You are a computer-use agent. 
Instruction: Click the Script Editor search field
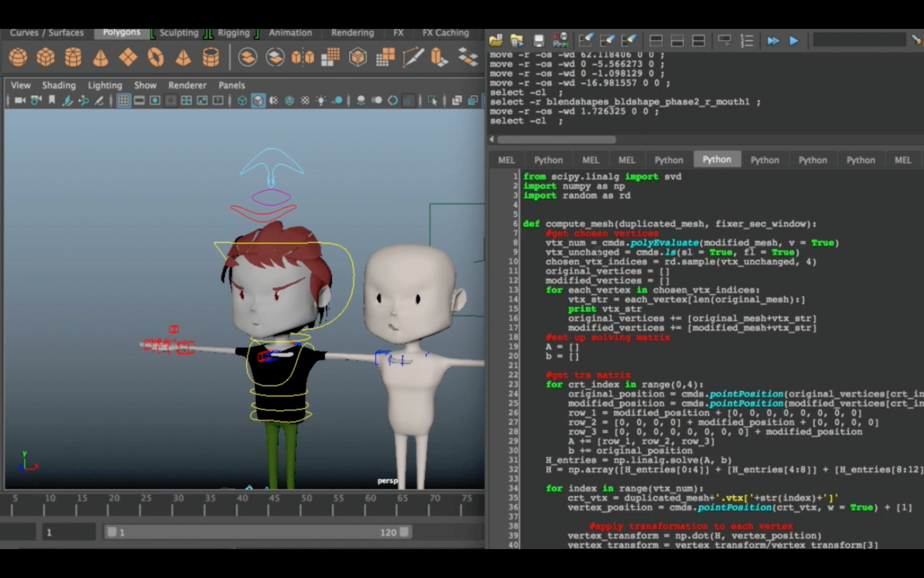(859, 40)
